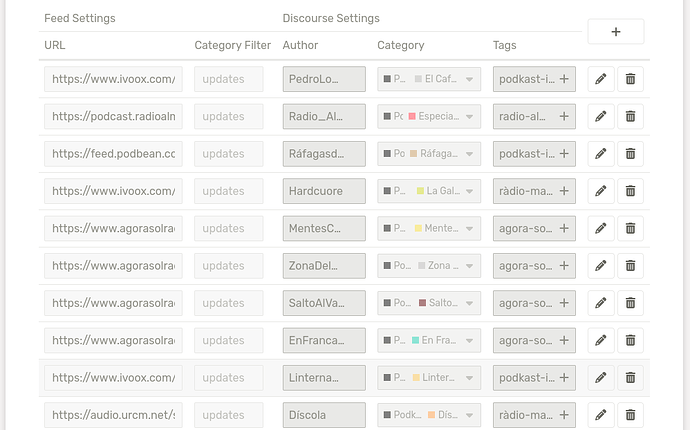Add a tag in PedroLo row tags field
The width and height of the screenshot is (690, 430).
pyautogui.click(x=564, y=79)
